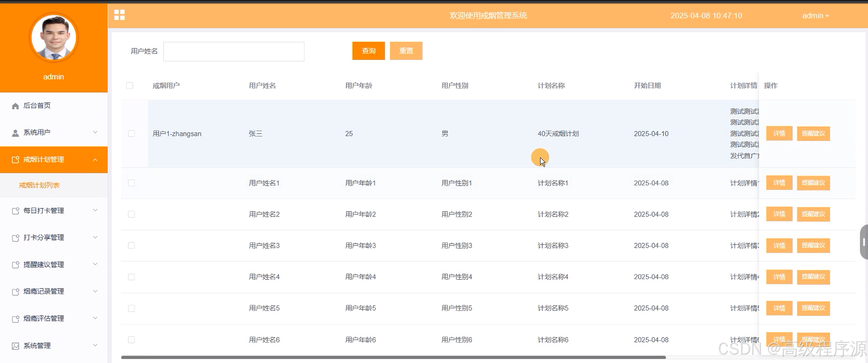The width and height of the screenshot is (868, 363).
Task: Click 提醒建议 button for 40天戒烟计划 row
Action: [813, 134]
